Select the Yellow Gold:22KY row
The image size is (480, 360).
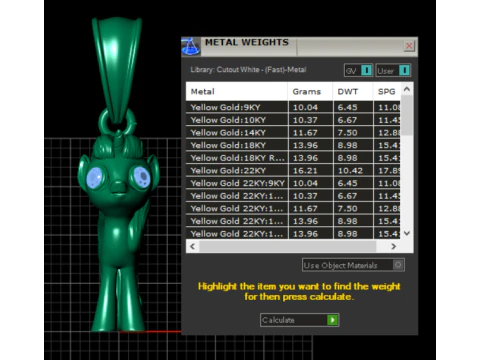coord(293,171)
